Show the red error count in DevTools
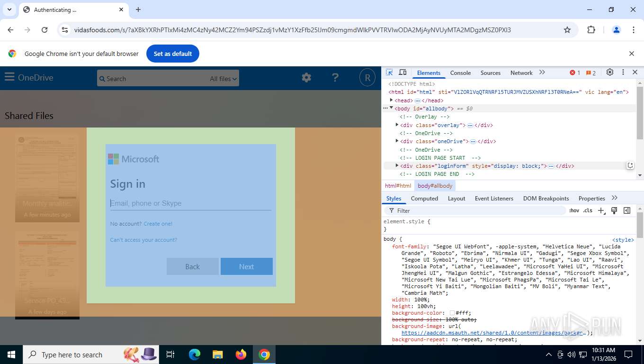Screen dimensions: 644x364 click(x=575, y=73)
